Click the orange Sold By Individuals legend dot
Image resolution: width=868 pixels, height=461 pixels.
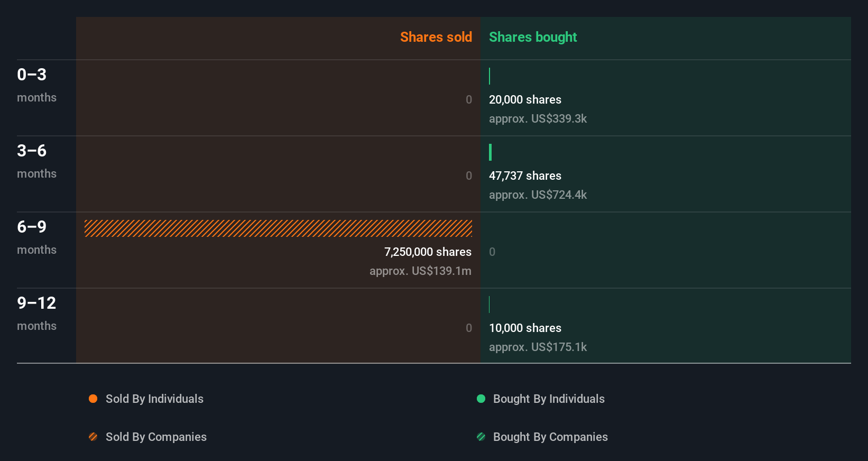pyautogui.click(x=93, y=399)
